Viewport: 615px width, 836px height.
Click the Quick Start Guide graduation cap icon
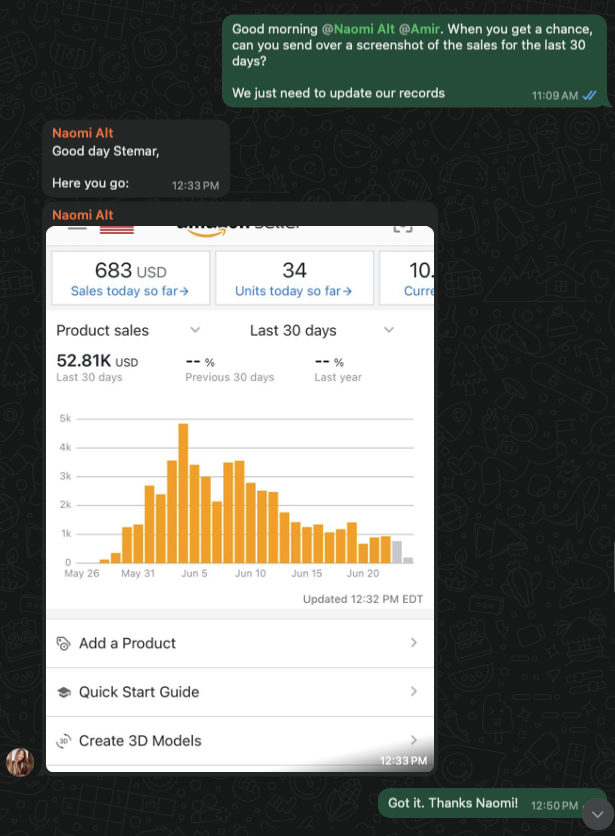[64, 692]
